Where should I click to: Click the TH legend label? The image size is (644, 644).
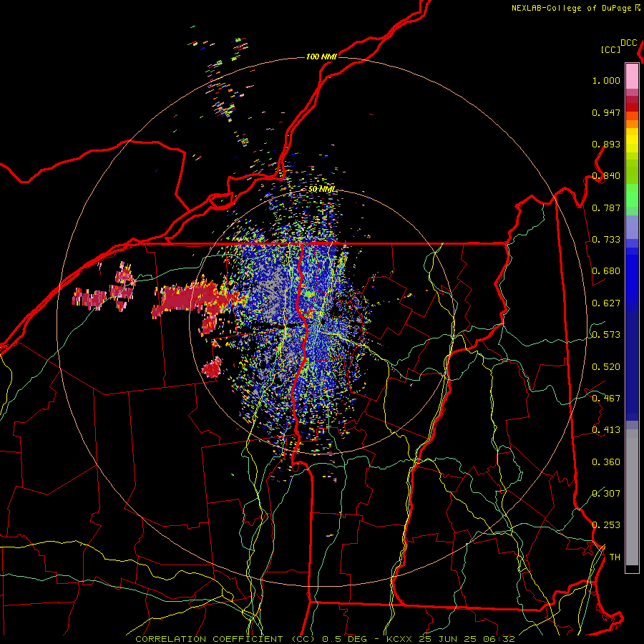point(615,557)
